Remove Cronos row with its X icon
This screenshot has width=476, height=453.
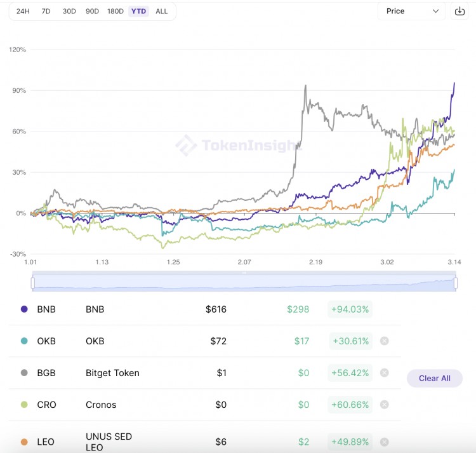385,404
